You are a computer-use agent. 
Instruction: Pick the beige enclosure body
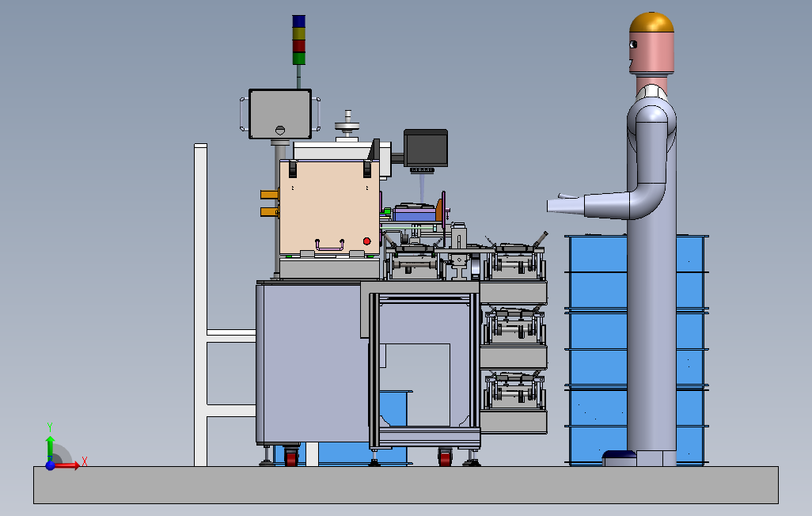tap(329, 207)
